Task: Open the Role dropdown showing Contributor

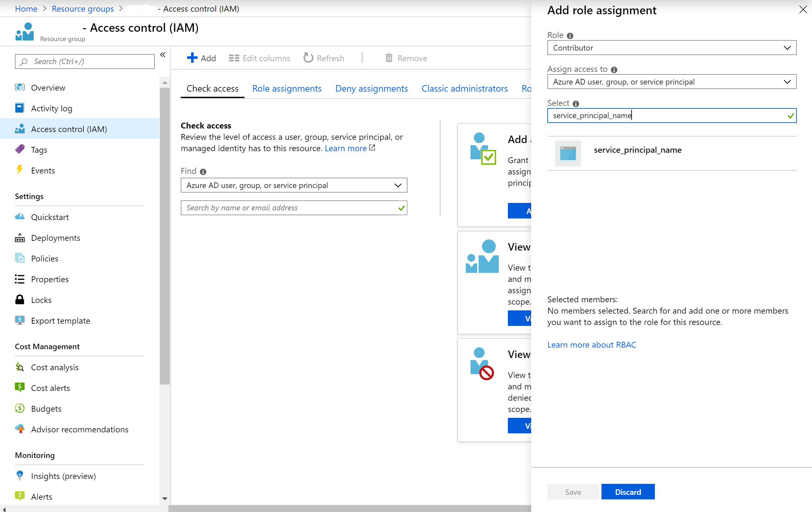Action: point(672,48)
